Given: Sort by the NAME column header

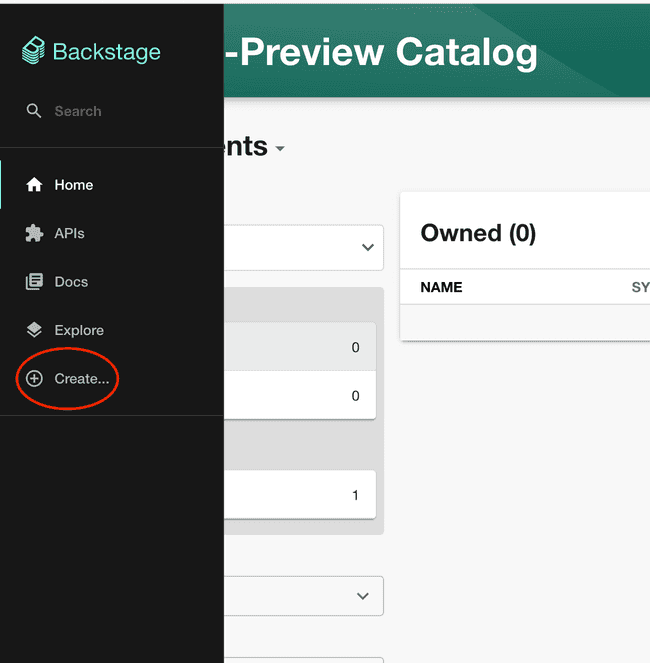Looking at the screenshot, I should coord(441,287).
